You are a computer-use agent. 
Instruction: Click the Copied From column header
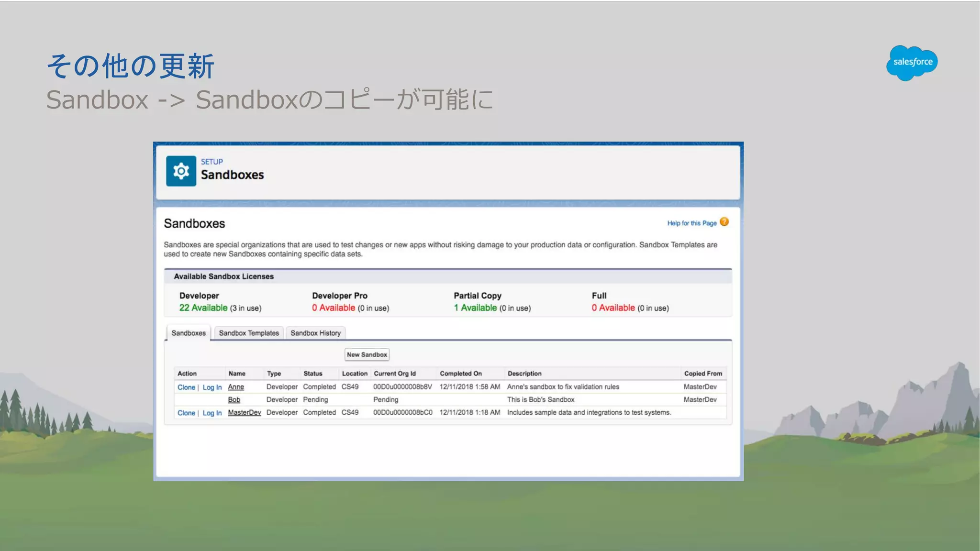click(702, 374)
